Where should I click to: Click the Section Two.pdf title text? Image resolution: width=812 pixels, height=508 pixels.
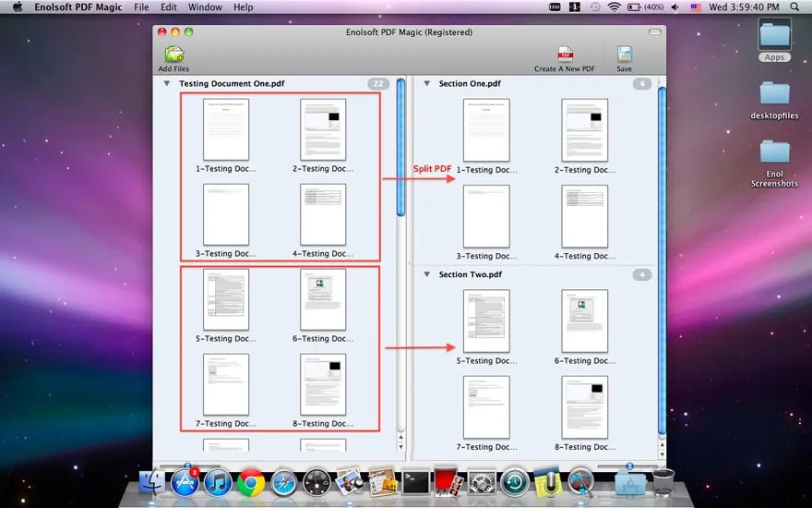(471, 274)
